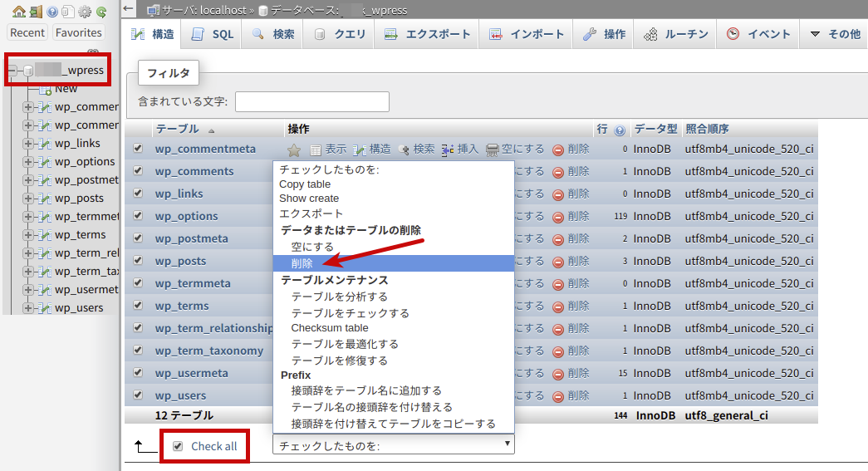The width and height of the screenshot is (868, 471).
Task: Click the 照合順序 column header
Action: click(707, 129)
